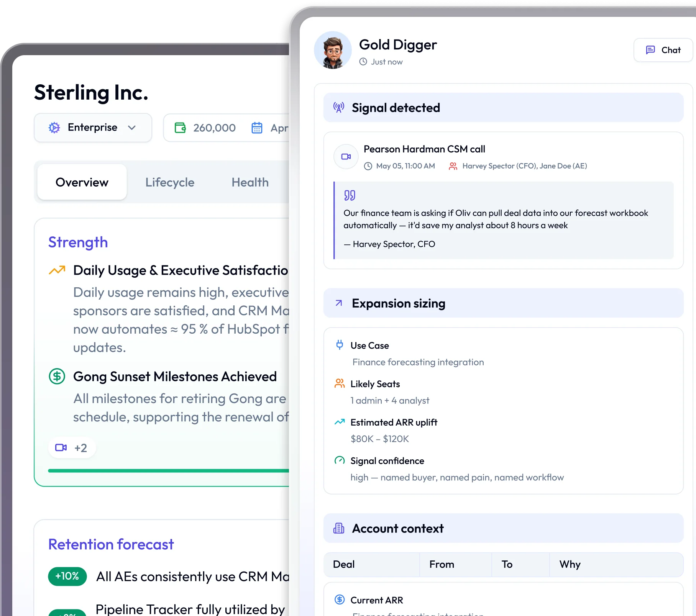Click the plug icon next to Use Case
The width and height of the screenshot is (696, 616).
(340, 345)
